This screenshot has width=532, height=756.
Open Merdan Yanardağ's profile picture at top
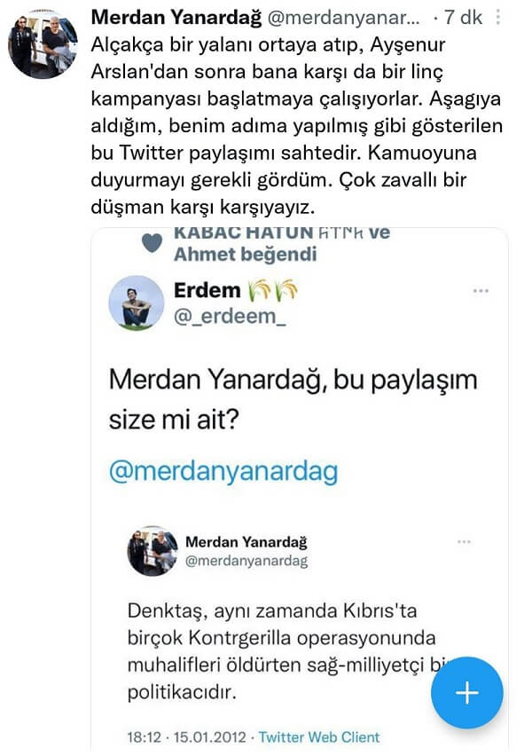point(42,45)
